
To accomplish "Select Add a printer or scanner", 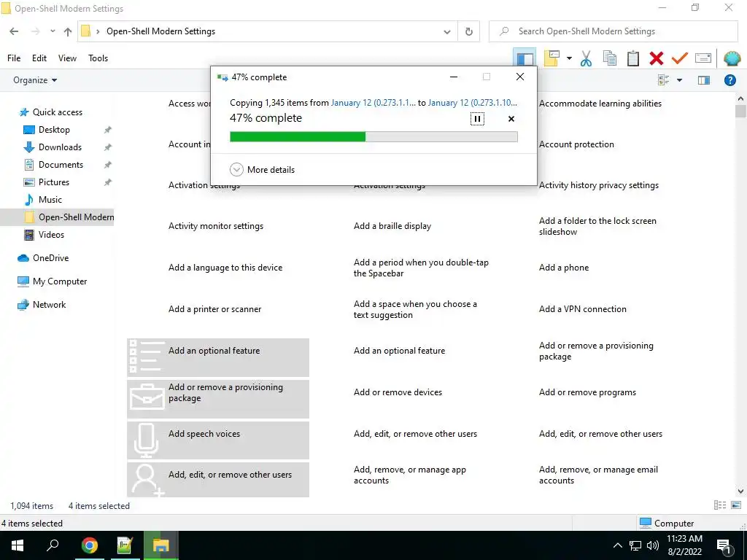I will click(x=215, y=309).
